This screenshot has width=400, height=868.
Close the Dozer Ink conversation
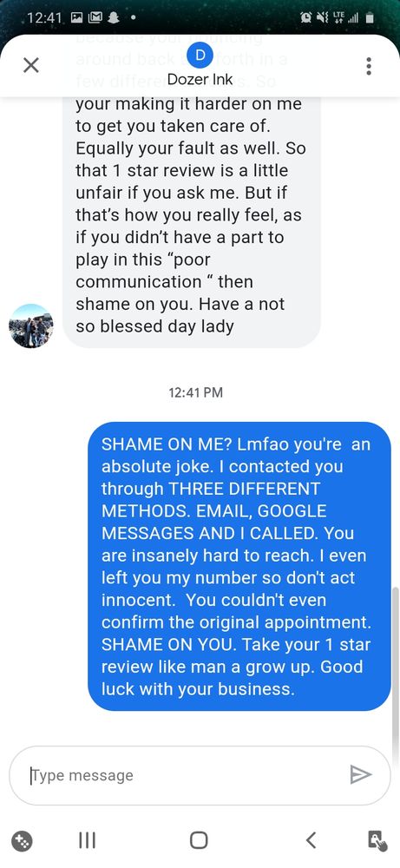tap(31, 66)
